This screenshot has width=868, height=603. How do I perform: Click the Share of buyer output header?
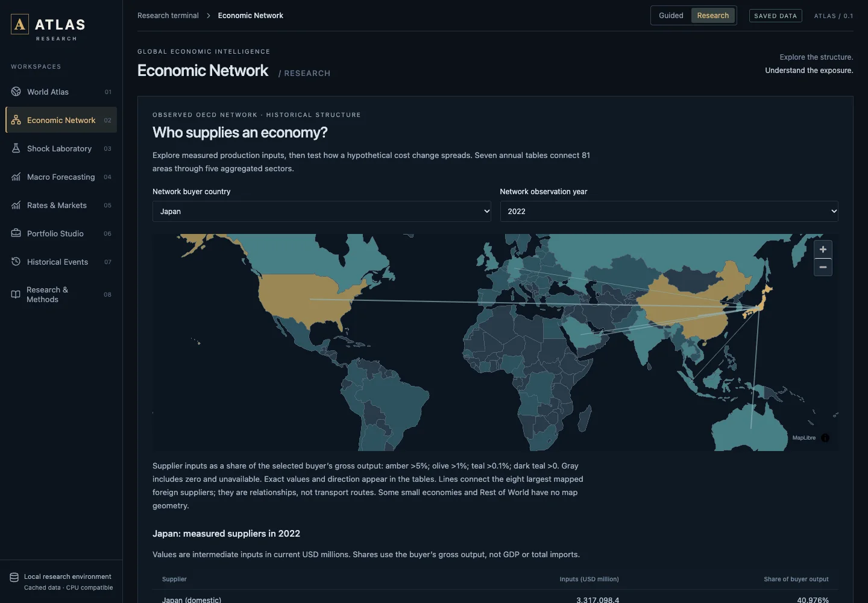pyautogui.click(x=796, y=579)
